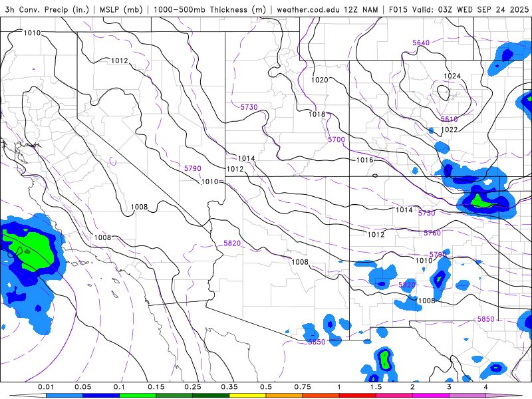The image size is (532, 399).
Task: Click the 1010 label on the map's northwest edge
Action: [x=32, y=33]
